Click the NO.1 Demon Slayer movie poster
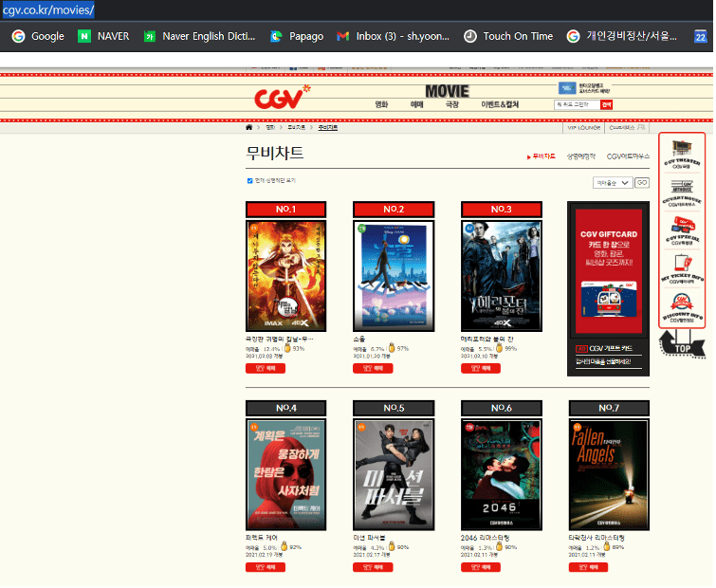Screen dimensions: 716x588 (x=285, y=276)
